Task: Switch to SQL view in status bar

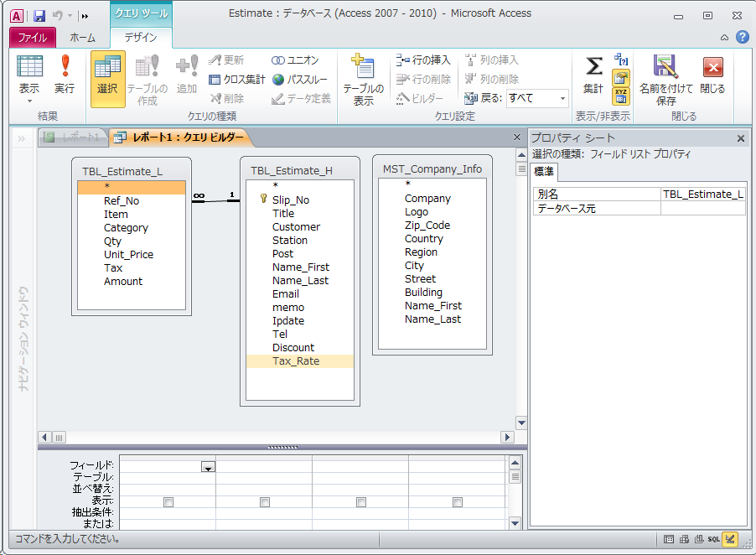Action: click(713, 539)
